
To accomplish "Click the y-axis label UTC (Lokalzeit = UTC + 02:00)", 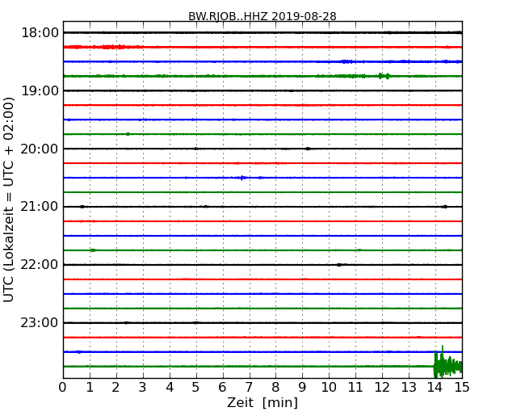I will tap(9, 199).
